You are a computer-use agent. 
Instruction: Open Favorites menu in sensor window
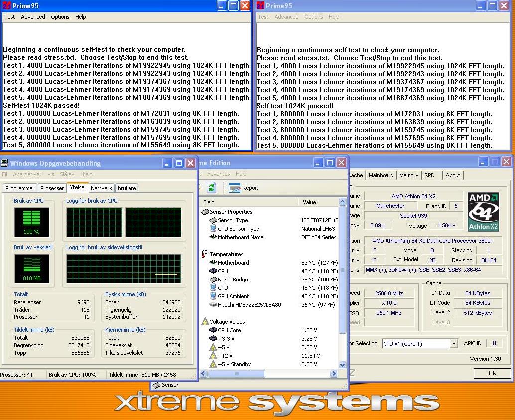coord(219,174)
